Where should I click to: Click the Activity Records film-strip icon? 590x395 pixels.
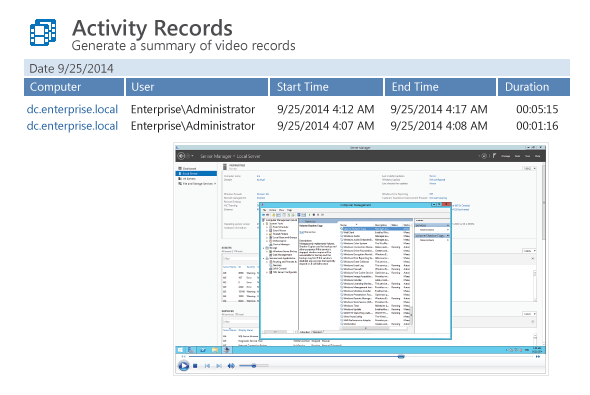click(43, 32)
